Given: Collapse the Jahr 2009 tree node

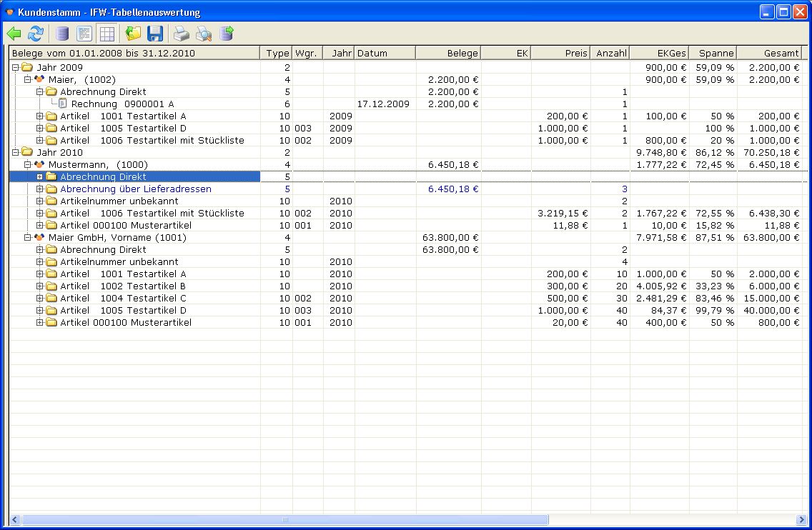Looking at the screenshot, I should click(x=16, y=68).
